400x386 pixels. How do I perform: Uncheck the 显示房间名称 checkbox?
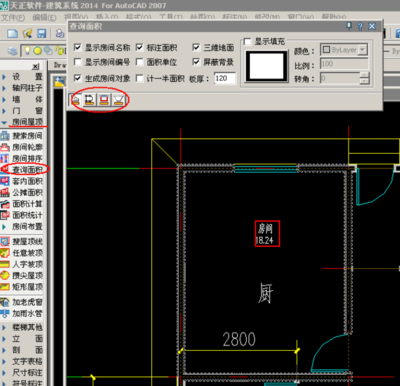click(77, 47)
